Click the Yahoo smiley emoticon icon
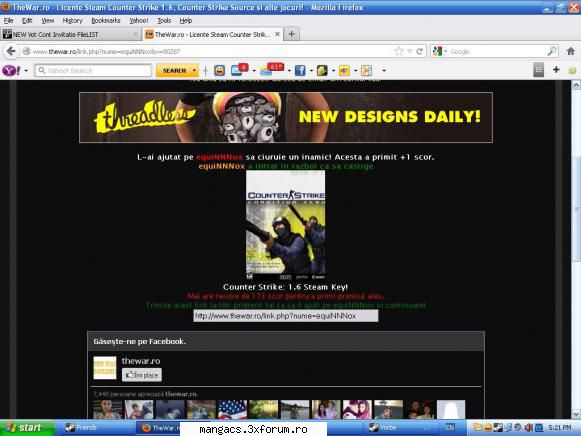The height and width of the screenshot is (436, 581). pyautogui.click(x=219, y=70)
